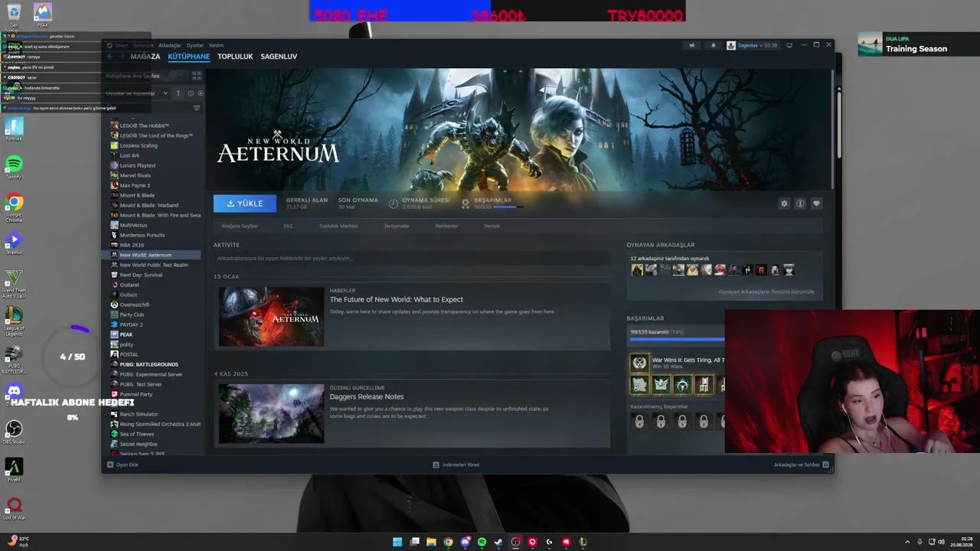Open Steam announcements megaphone icon

[692, 45]
